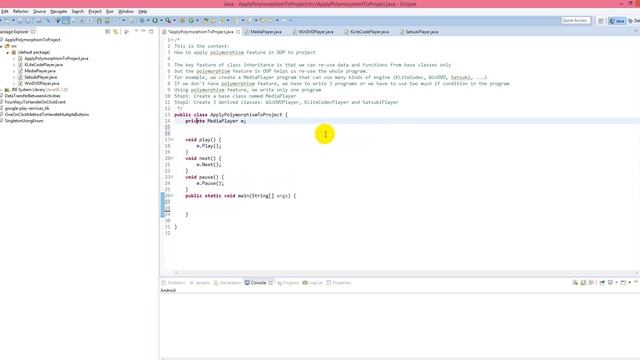Close the ApplyPolymorphismToProject.java tab
The image size is (640, 360).
tap(238, 31)
